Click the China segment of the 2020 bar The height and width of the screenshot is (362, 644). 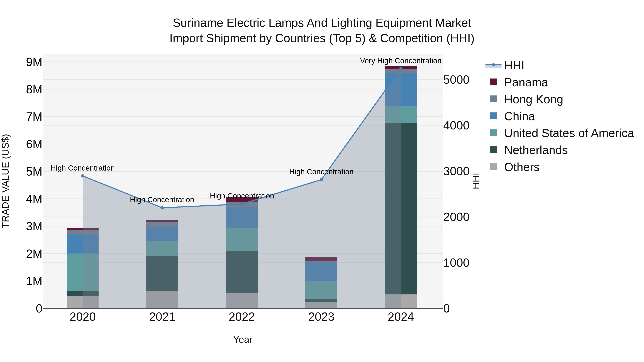(83, 244)
